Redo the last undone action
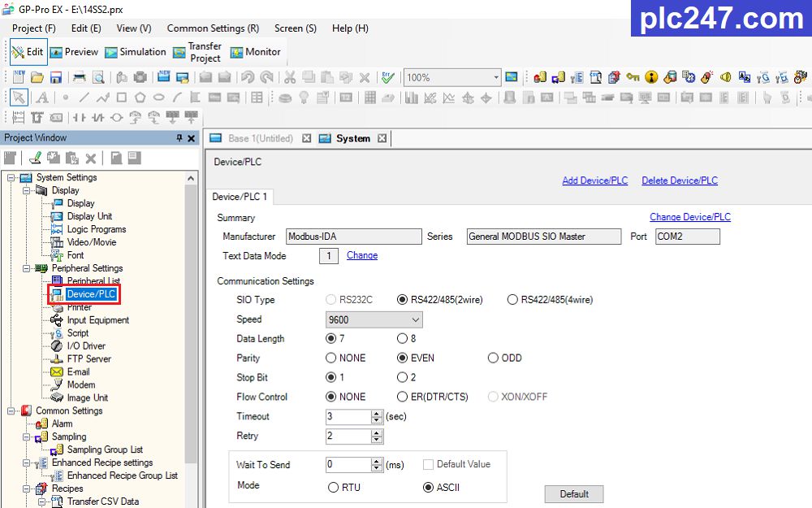 point(266,77)
